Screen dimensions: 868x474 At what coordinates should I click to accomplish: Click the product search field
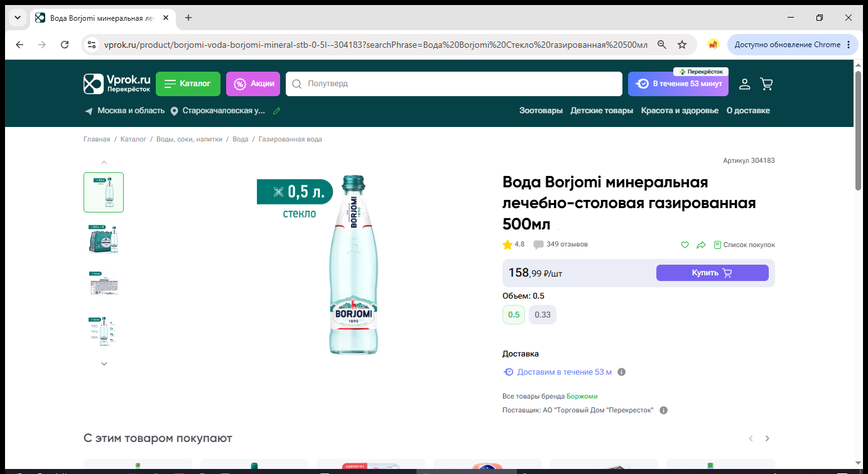coord(454,84)
